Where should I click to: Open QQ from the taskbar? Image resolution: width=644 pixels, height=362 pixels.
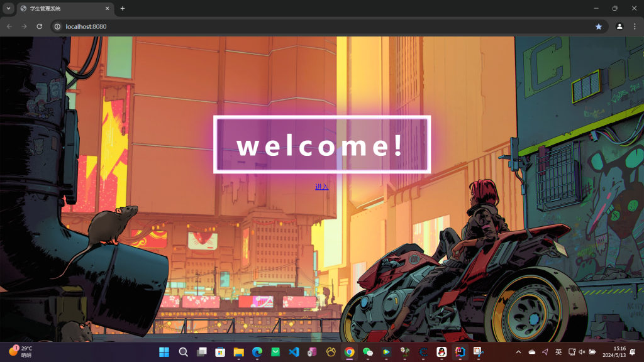click(x=441, y=352)
